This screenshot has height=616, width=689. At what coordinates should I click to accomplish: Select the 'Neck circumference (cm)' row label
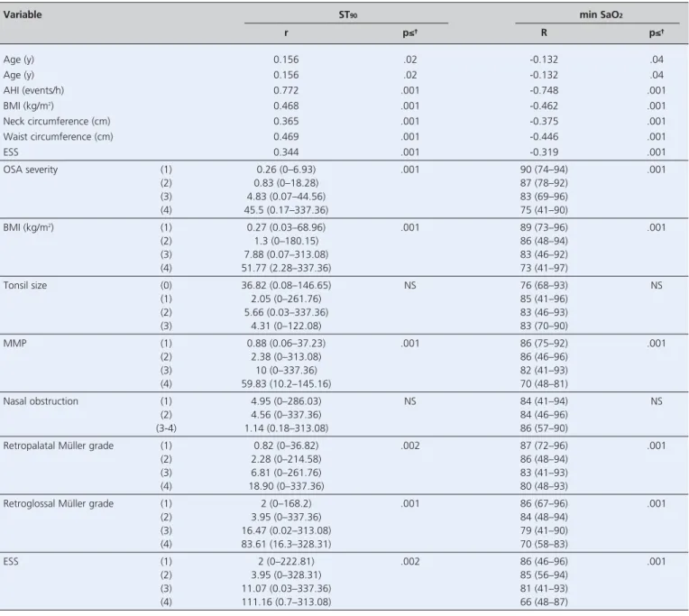coord(57,121)
